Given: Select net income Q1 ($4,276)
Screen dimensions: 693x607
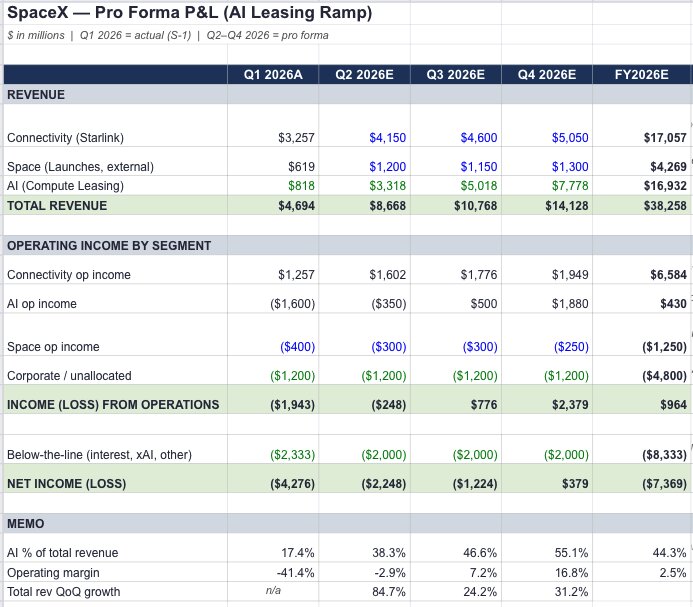Looking at the screenshot, I should pos(293,484).
